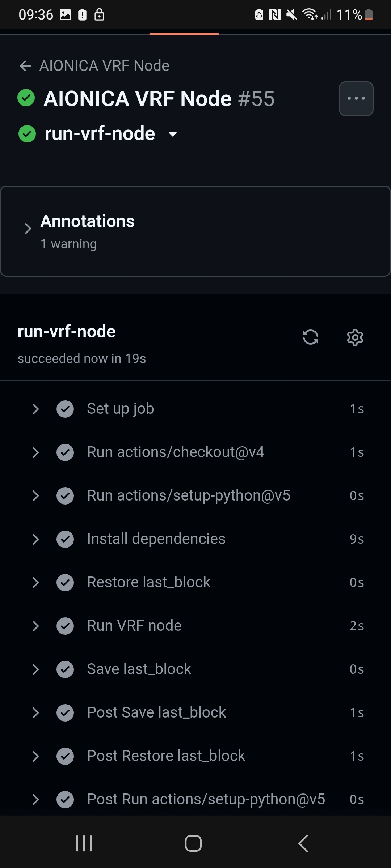Expand the Restore last_block step log
The height and width of the screenshot is (868, 391).
click(x=149, y=582)
